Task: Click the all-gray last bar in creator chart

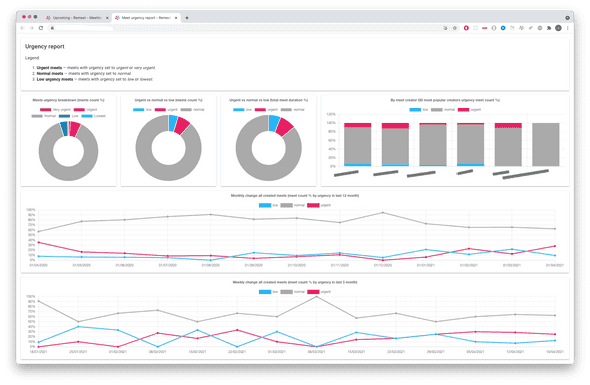Action: pyautogui.click(x=546, y=145)
